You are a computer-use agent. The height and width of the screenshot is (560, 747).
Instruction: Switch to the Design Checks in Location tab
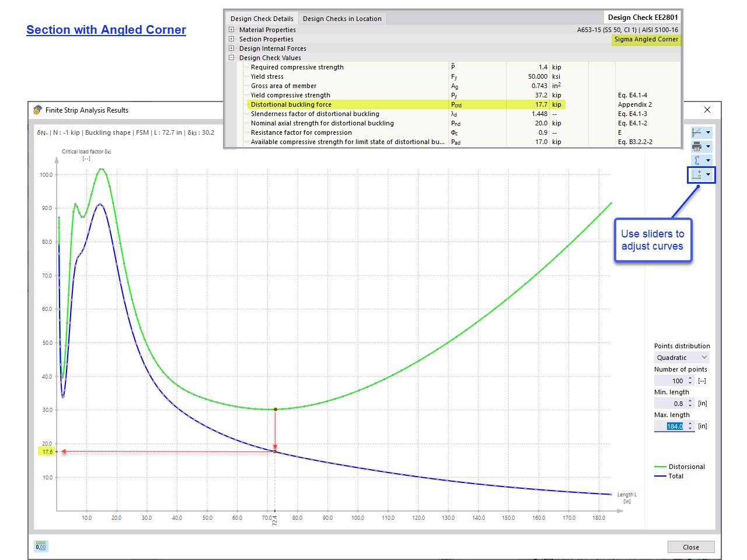tap(342, 18)
